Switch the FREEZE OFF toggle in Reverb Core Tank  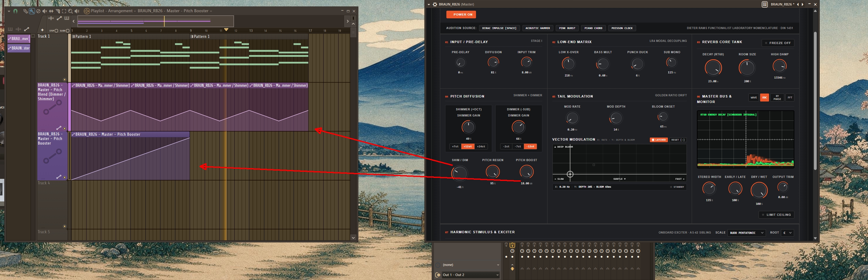click(778, 43)
